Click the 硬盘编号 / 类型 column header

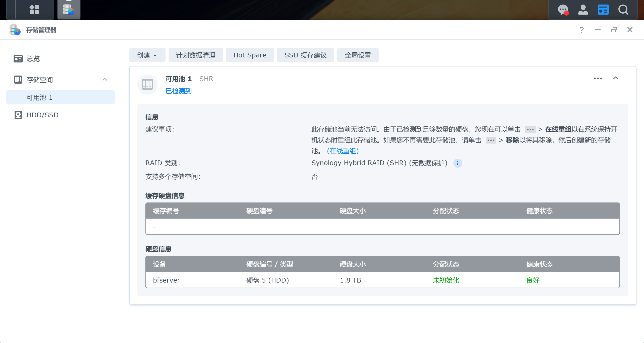pyautogui.click(x=270, y=264)
